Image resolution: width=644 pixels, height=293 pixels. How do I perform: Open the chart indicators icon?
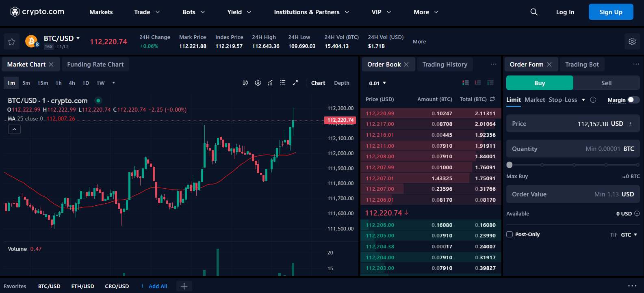pos(270,83)
